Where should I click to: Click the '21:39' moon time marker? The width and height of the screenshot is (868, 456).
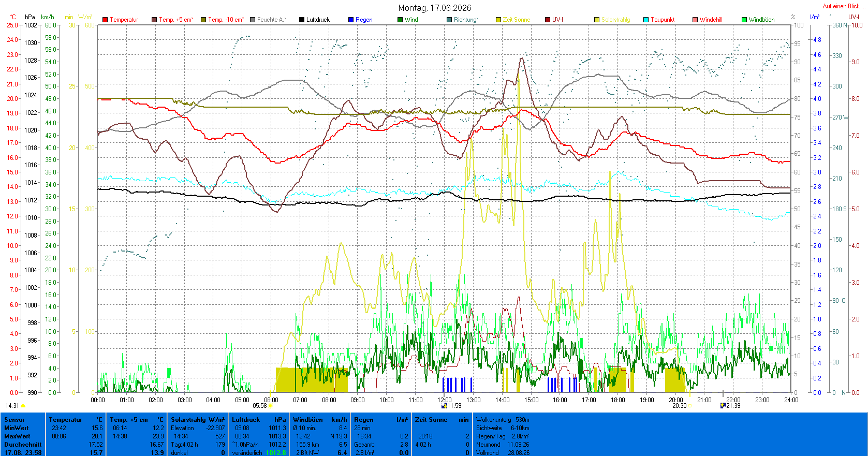[733, 406]
